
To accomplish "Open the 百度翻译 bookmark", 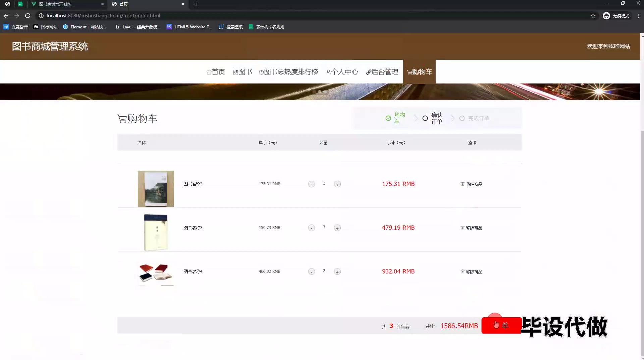I will [x=15, y=27].
